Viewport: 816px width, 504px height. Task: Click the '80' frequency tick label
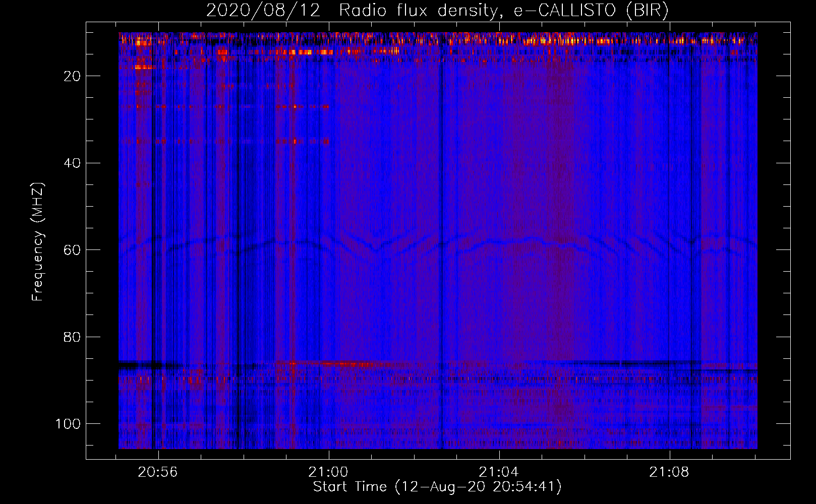pos(73,337)
